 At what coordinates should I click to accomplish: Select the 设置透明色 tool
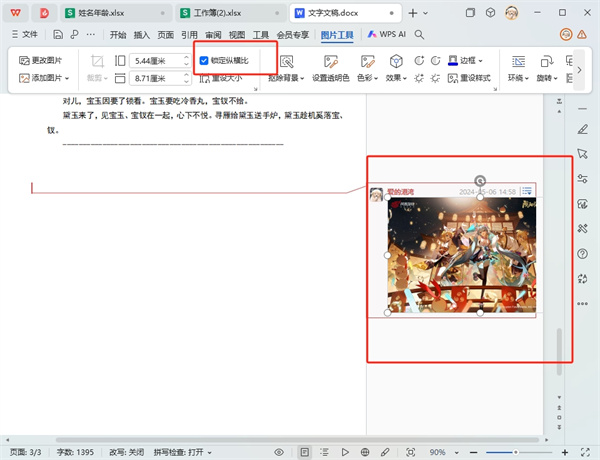click(x=331, y=69)
